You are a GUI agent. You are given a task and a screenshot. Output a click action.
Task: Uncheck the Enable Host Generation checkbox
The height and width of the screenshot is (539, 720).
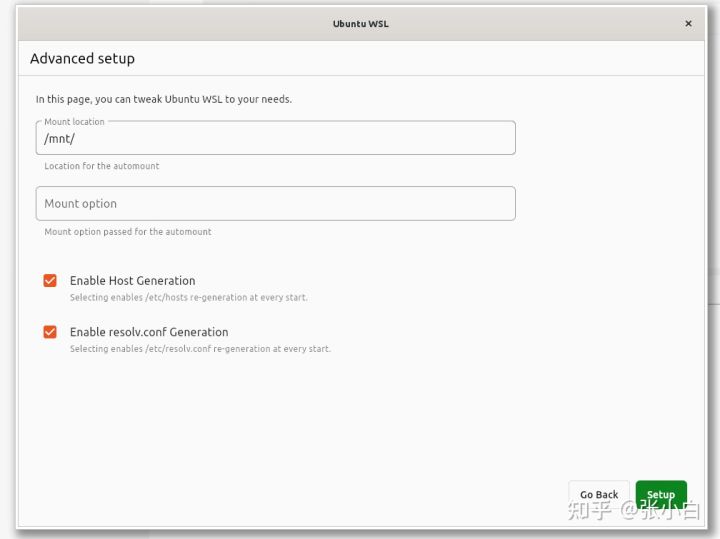tap(50, 281)
